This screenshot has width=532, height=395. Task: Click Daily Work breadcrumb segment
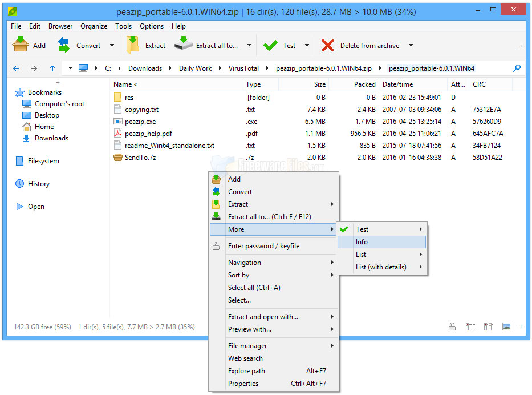(x=195, y=68)
